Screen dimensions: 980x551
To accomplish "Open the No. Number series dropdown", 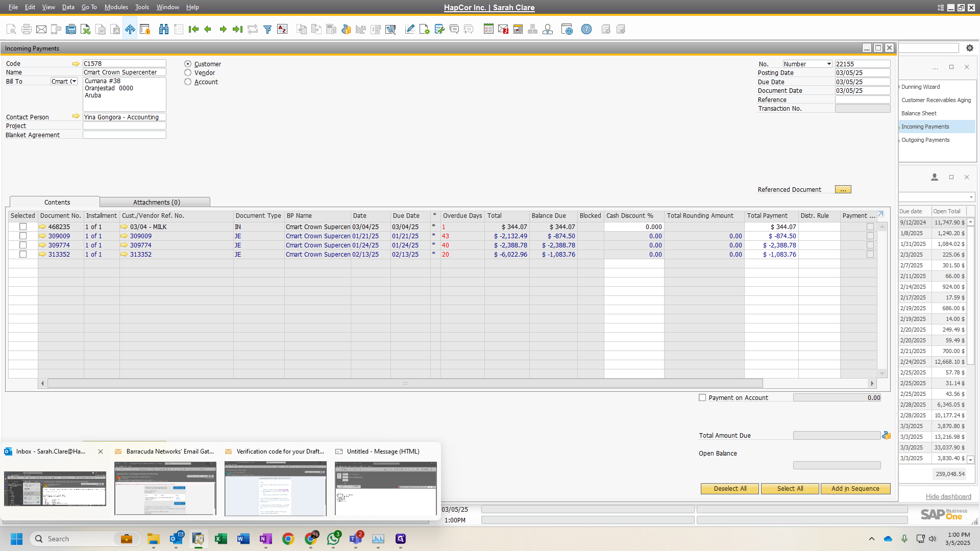I will [x=829, y=64].
